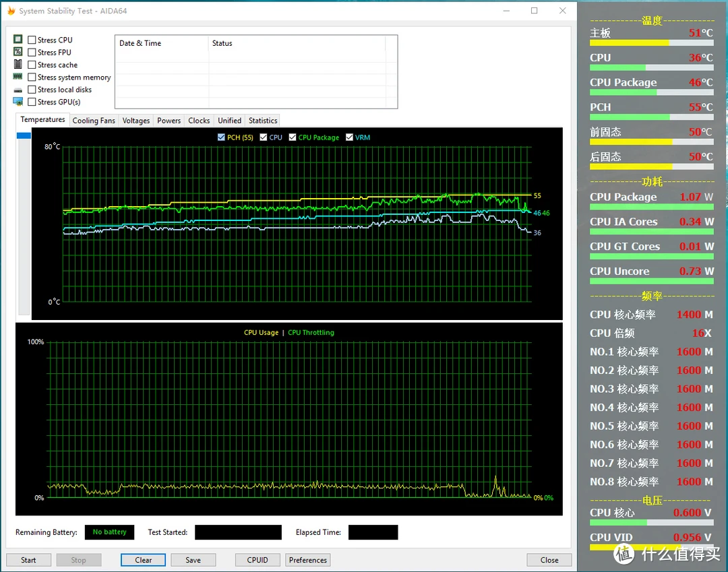Click the monitor icon beside Stress GPU(s)

point(18,102)
